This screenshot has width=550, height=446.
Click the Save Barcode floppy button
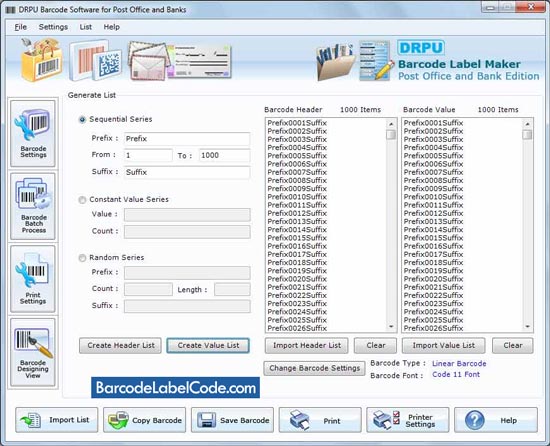(232, 420)
